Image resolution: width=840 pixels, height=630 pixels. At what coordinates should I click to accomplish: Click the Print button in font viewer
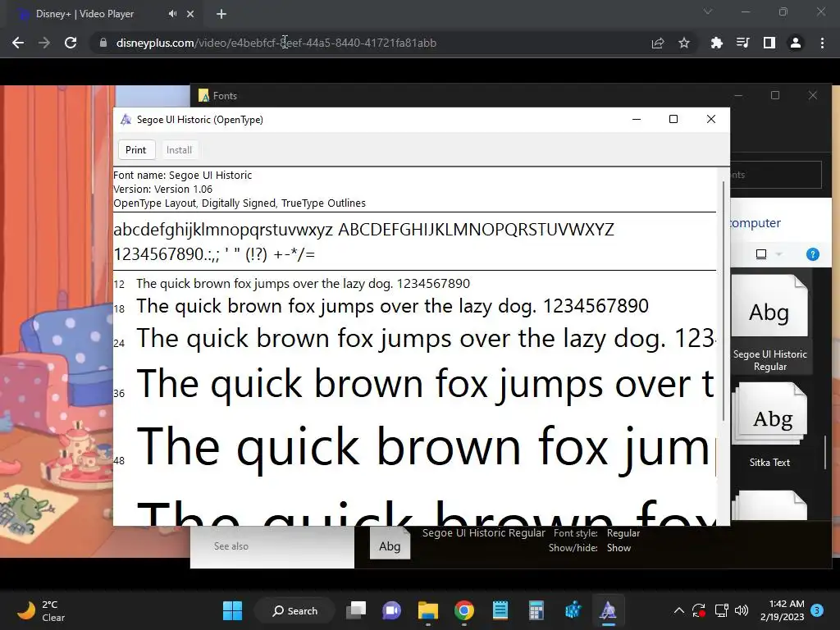click(136, 150)
